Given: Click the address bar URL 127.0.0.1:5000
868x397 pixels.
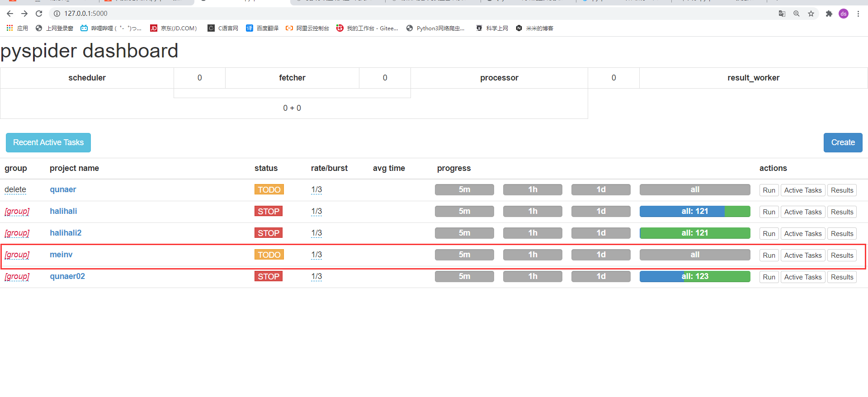Looking at the screenshot, I should pos(86,14).
